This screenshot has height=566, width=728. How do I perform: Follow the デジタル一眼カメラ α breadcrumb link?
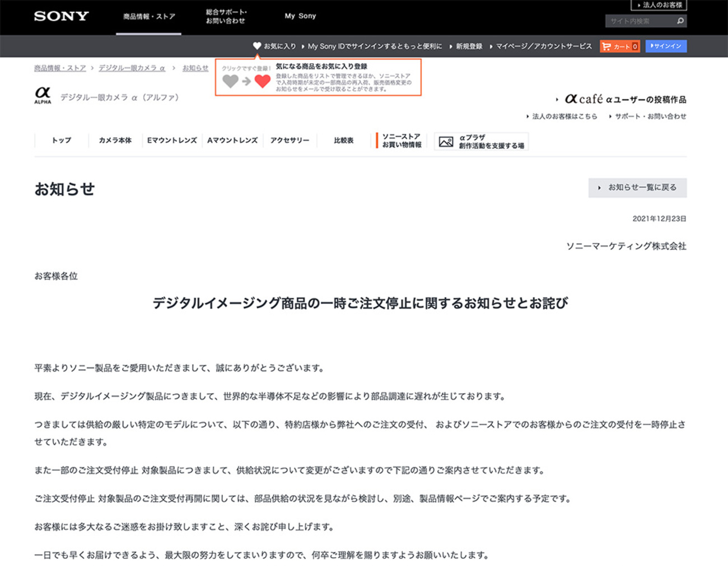(x=132, y=68)
